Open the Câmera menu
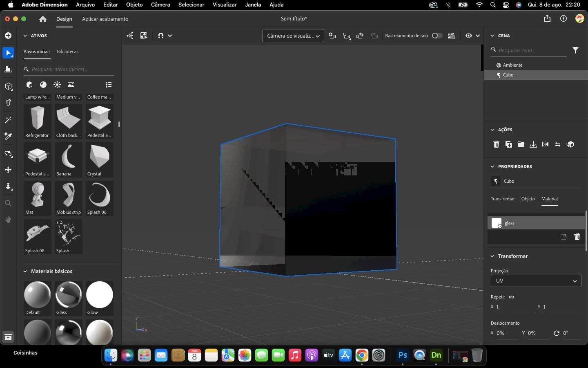The height and width of the screenshot is (368, 588). (x=160, y=4)
